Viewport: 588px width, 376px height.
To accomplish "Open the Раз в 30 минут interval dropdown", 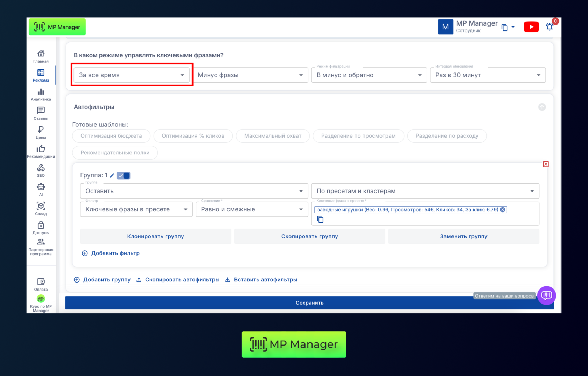I will [x=488, y=75].
